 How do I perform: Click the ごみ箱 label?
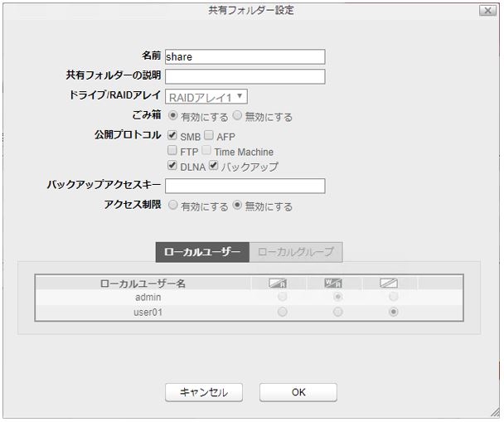point(147,114)
